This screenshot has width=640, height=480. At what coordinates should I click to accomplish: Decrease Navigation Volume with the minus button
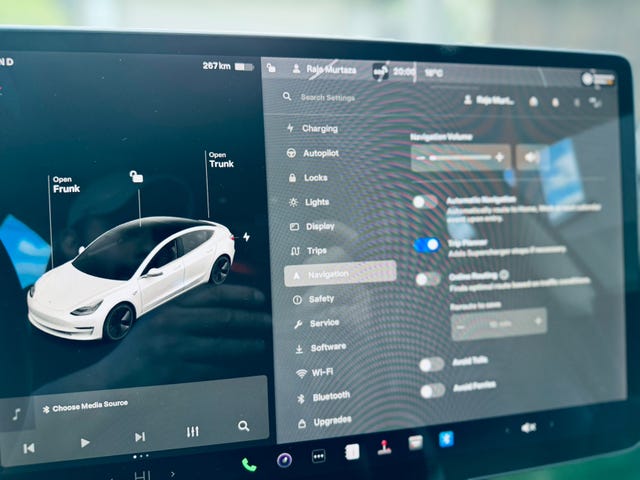(x=420, y=158)
